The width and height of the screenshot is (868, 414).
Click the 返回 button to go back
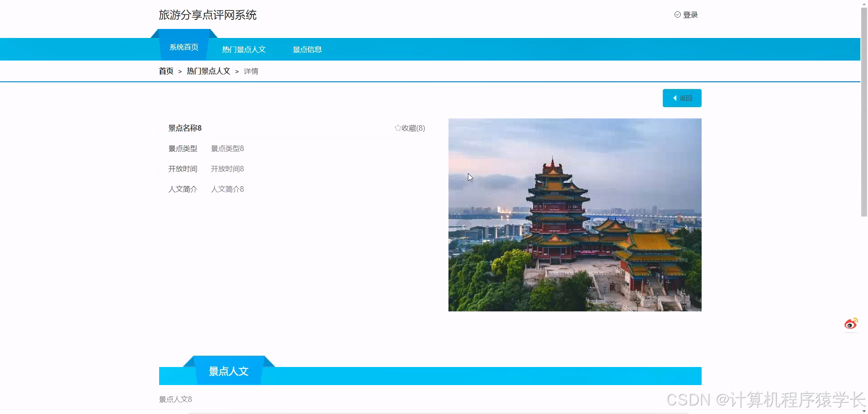pos(682,98)
